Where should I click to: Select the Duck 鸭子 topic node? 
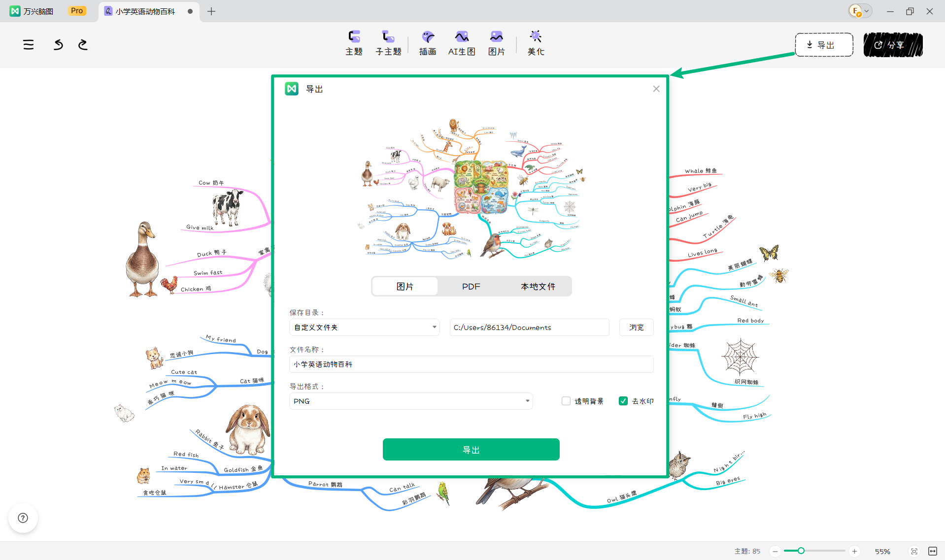pyautogui.click(x=212, y=253)
